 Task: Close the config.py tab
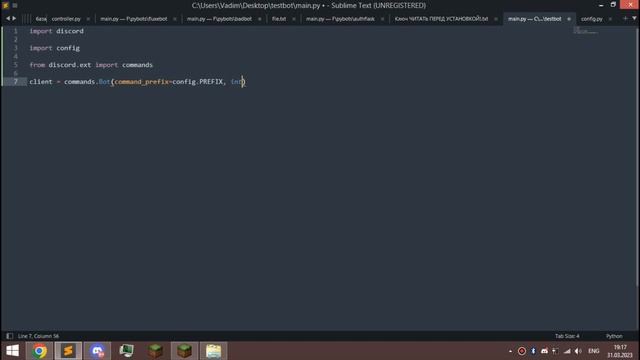pos(610,19)
